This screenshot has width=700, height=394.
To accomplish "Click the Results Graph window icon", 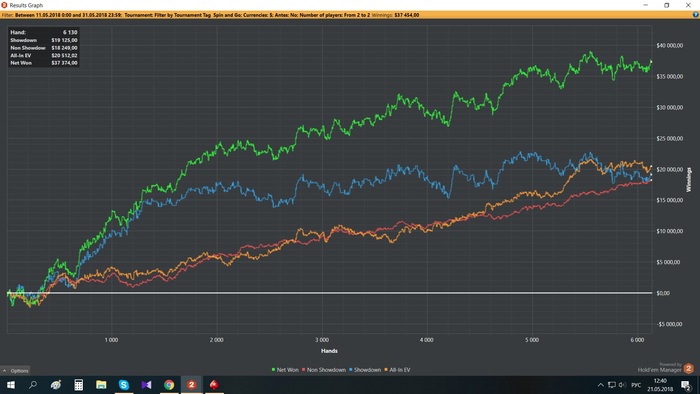I will (4, 5).
